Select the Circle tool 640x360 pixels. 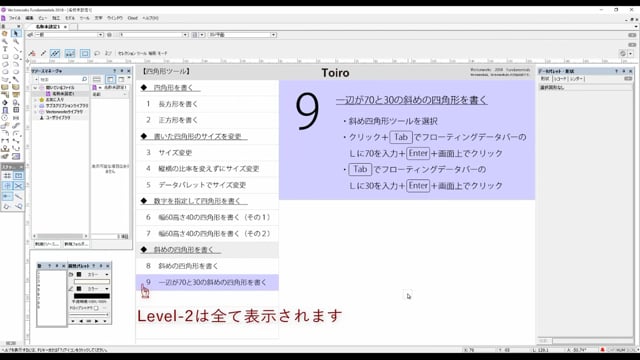click(16, 57)
